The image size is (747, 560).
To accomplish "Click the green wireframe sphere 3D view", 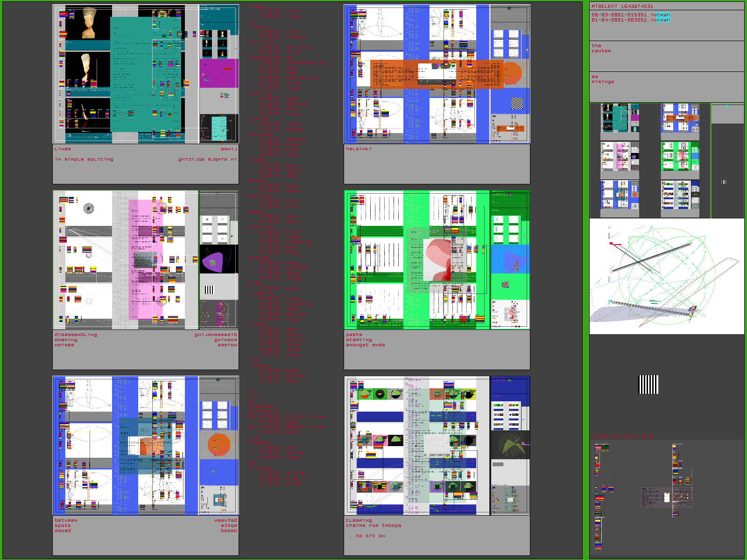I will point(666,276).
